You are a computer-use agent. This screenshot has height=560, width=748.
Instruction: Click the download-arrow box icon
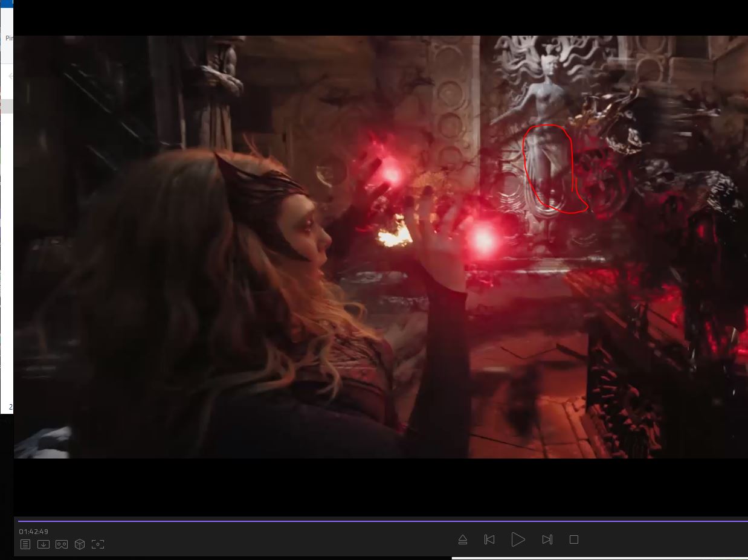(44, 544)
